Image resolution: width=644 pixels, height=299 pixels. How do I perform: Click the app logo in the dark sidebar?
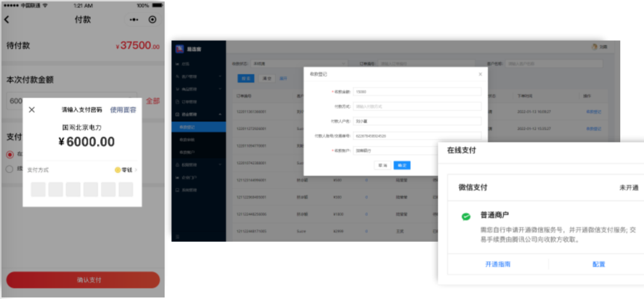pos(179,49)
